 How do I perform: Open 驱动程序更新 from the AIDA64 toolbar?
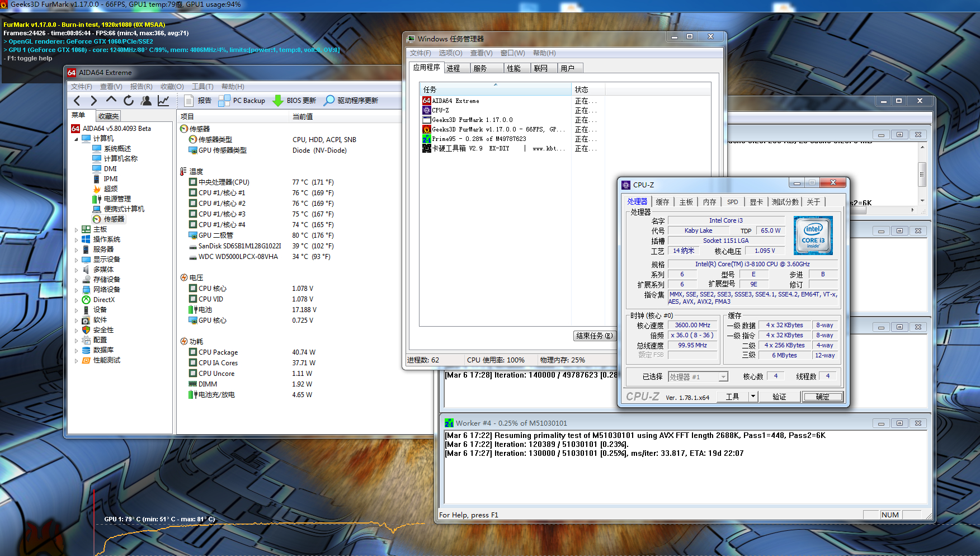click(x=351, y=101)
